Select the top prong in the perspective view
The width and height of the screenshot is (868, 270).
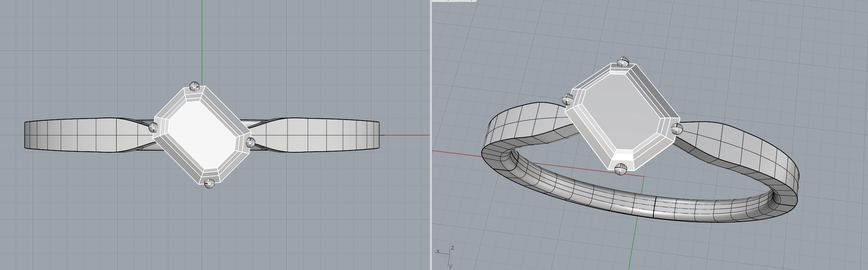[x=623, y=62]
